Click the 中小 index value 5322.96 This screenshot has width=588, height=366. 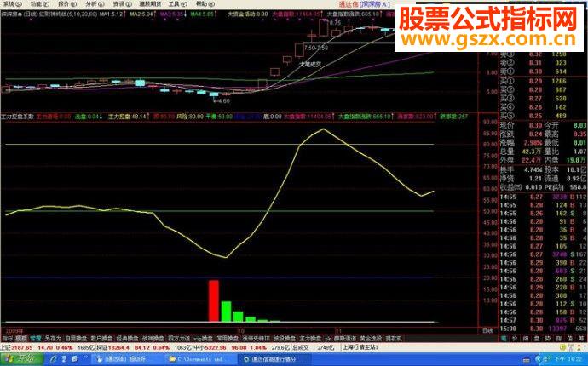click(215, 347)
